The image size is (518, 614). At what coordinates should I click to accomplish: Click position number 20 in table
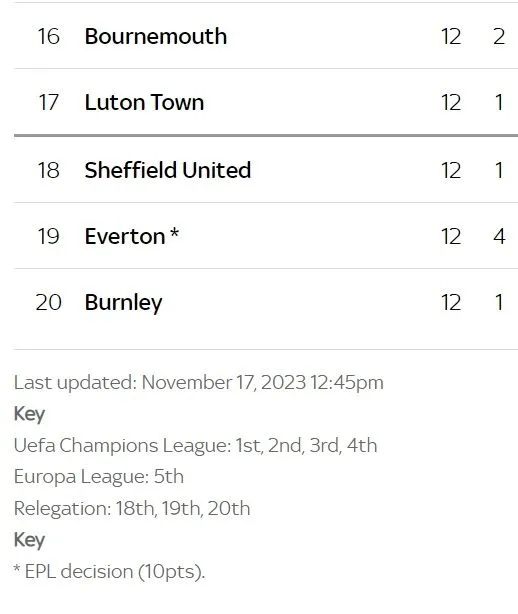[49, 303]
